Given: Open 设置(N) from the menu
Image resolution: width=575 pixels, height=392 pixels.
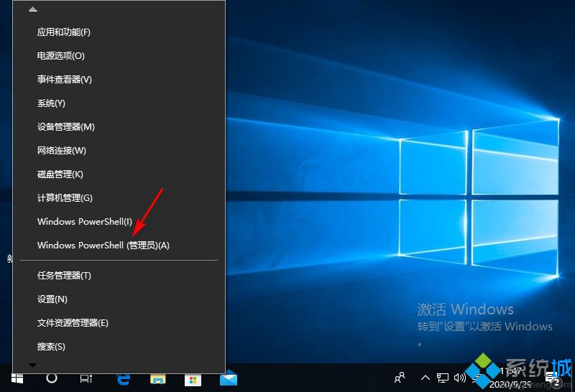Looking at the screenshot, I should click(119, 299).
